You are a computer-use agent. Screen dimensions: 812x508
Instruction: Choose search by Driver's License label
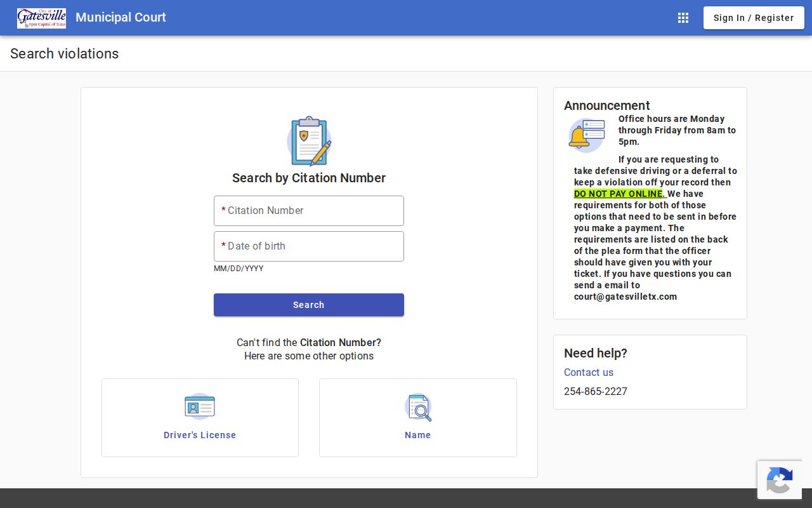pos(200,435)
